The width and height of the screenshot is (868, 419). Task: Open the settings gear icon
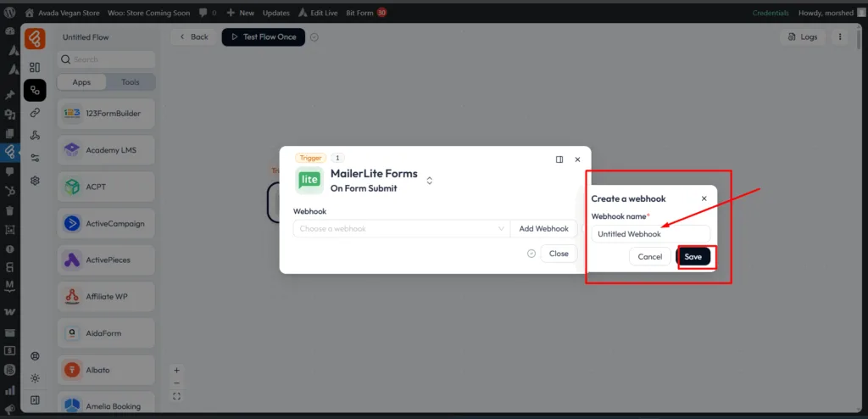coord(35,180)
